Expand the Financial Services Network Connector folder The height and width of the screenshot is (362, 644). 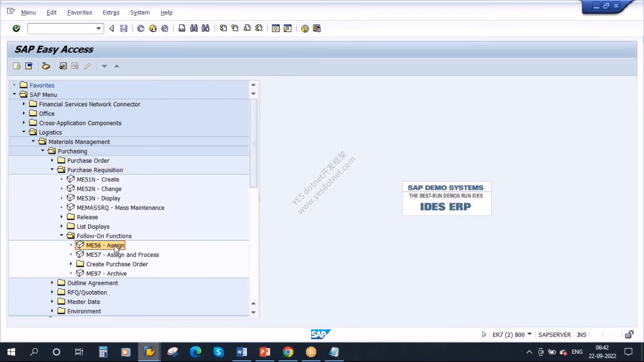tap(24, 104)
